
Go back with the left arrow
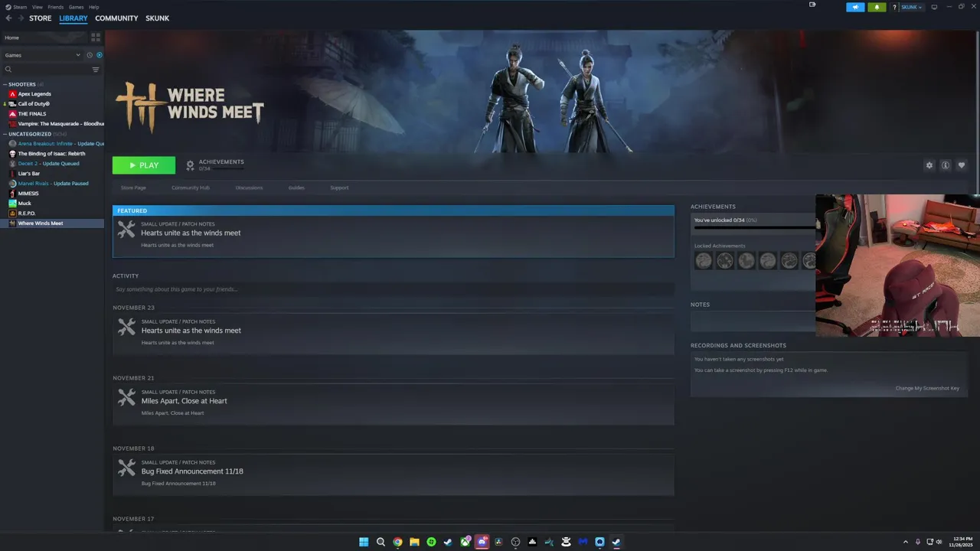[8, 18]
